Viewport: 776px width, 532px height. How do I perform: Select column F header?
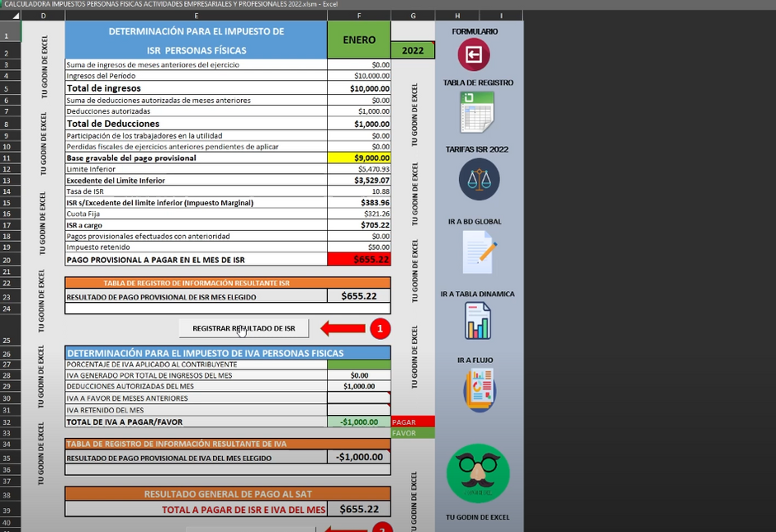pyautogui.click(x=360, y=14)
